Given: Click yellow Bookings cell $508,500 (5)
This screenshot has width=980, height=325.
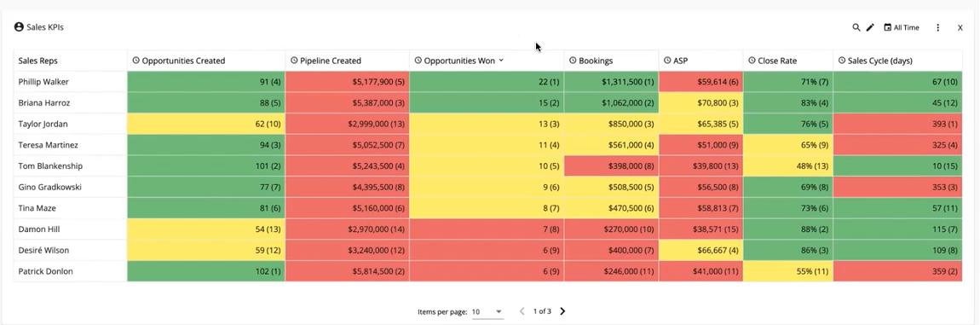Looking at the screenshot, I should coord(611,187).
